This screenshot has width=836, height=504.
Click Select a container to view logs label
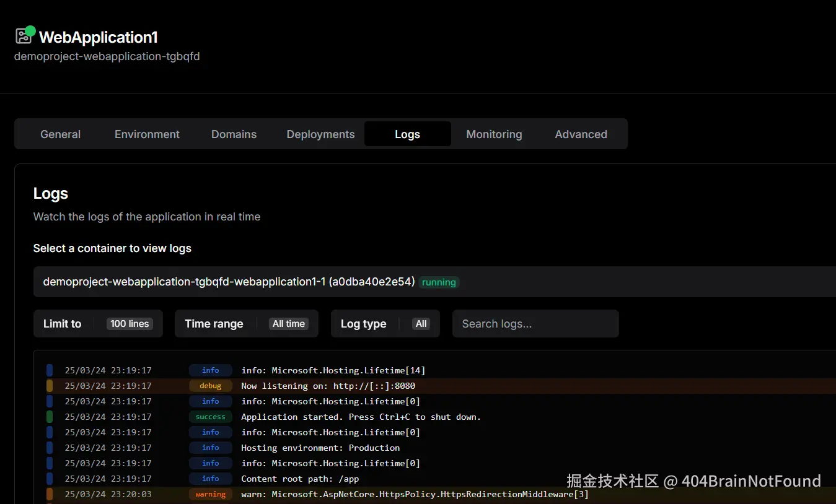[x=112, y=248]
